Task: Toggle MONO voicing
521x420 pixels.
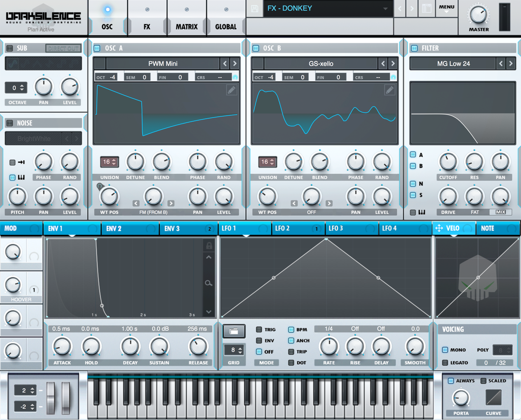Action: tap(445, 350)
